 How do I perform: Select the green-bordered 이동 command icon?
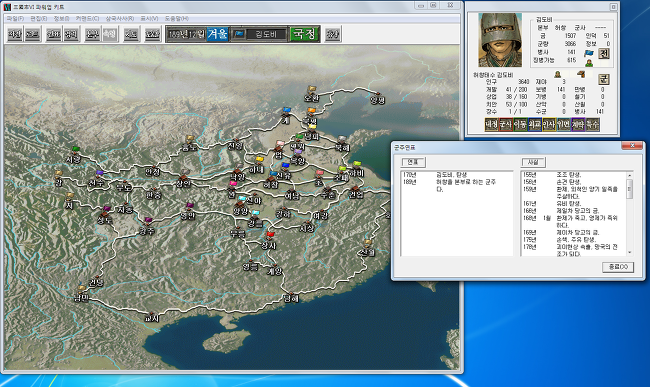520,124
